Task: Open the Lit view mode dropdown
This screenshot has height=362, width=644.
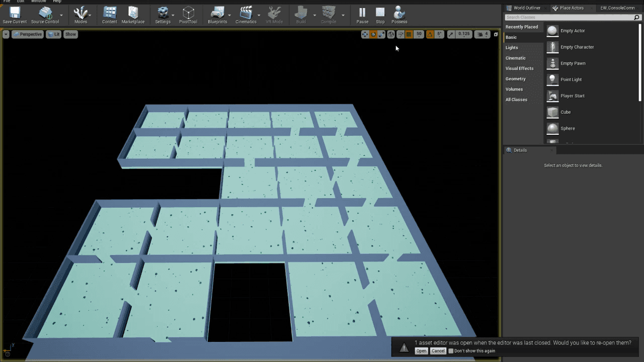Action: pyautogui.click(x=53, y=34)
